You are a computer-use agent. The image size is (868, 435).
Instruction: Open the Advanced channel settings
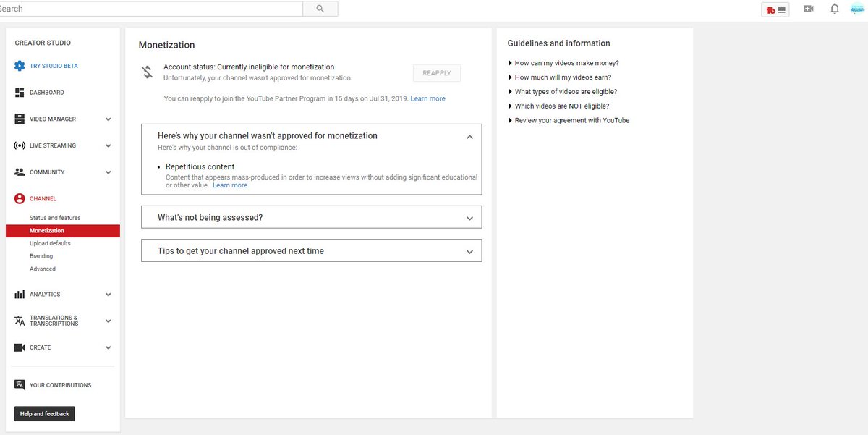pyautogui.click(x=43, y=269)
